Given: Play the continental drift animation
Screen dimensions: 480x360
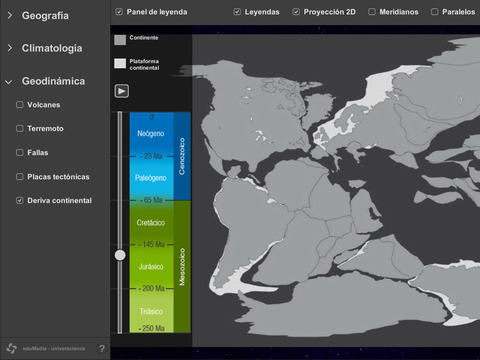Looking at the screenshot, I should pyautogui.click(x=122, y=91).
